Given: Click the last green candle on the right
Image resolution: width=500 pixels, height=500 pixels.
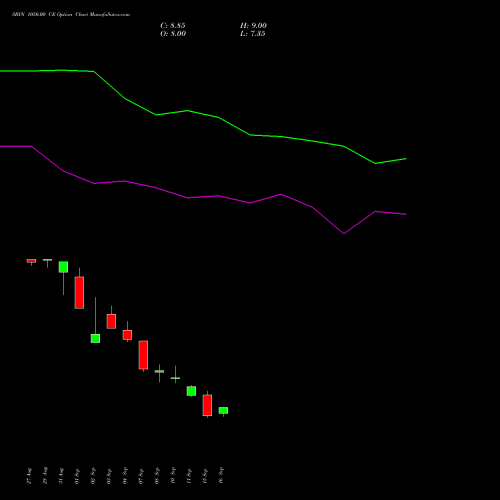Looking at the screenshot, I should [223, 411].
